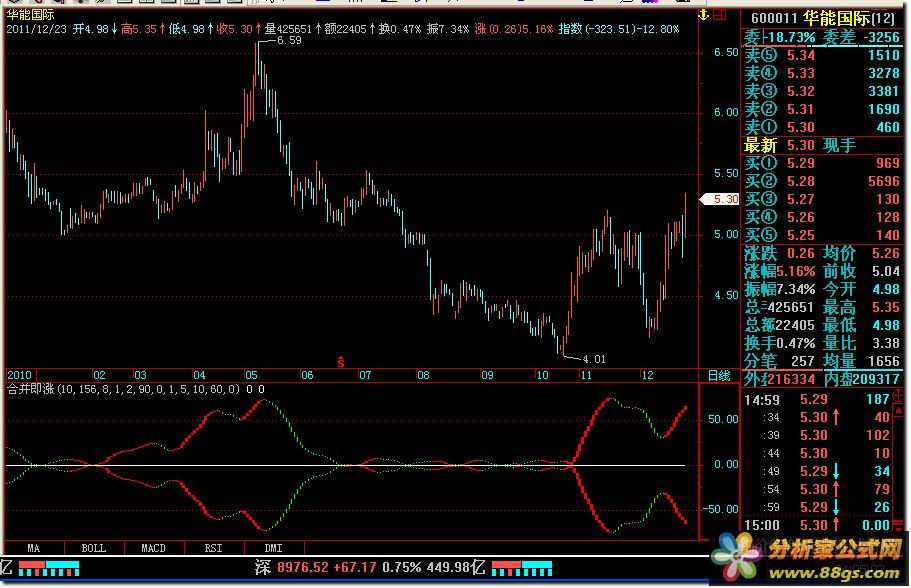Click the 涨跌 0.26 value

(x=801, y=253)
